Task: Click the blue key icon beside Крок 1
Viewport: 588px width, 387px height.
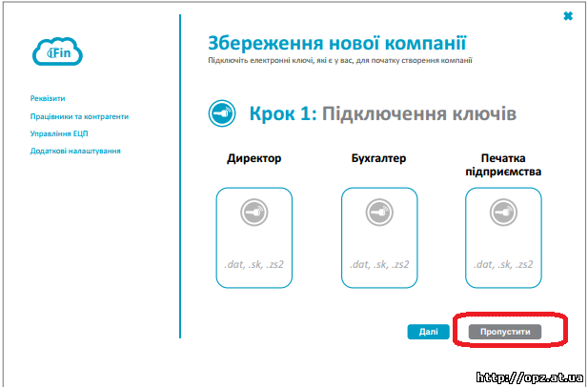Action: pos(222,113)
